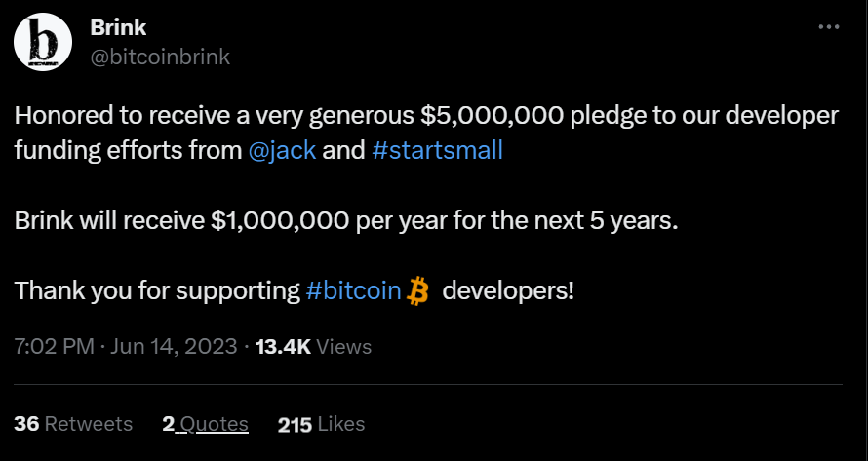Click the $5,000,000 pledge amount text

pyautogui.click(x=493, y=115)
